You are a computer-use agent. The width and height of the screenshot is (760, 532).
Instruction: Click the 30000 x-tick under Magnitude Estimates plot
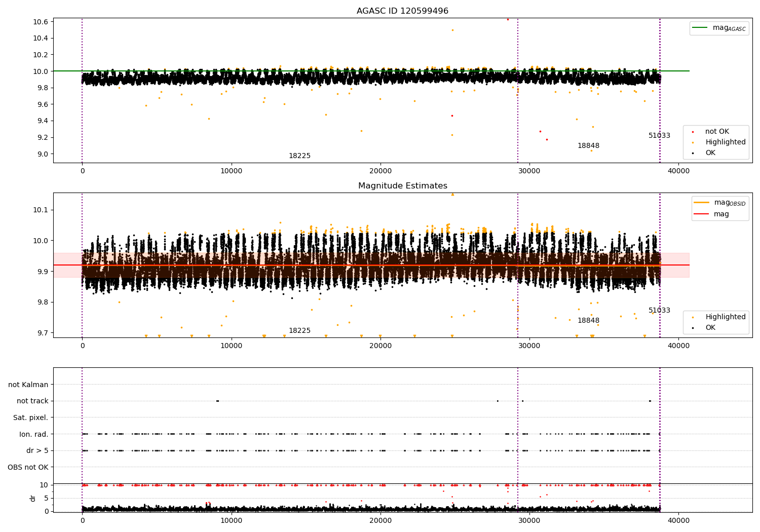coord(529,346)
